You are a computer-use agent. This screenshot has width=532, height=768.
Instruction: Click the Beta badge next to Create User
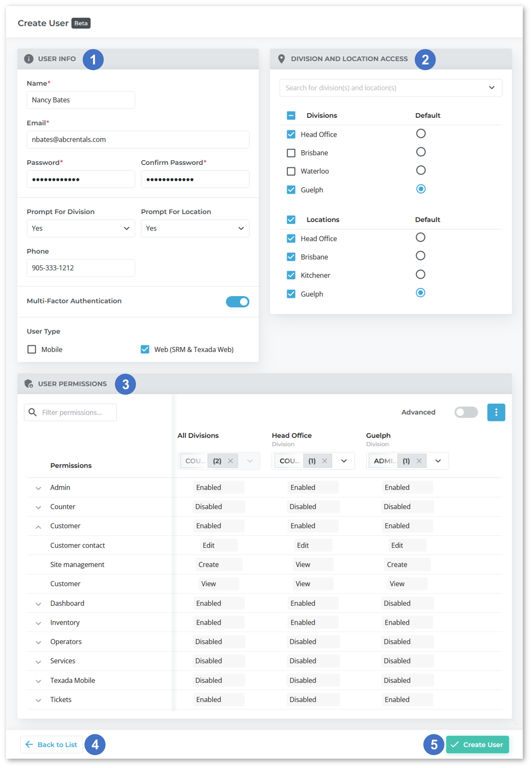pyautogui.click(x=81, y=23)
